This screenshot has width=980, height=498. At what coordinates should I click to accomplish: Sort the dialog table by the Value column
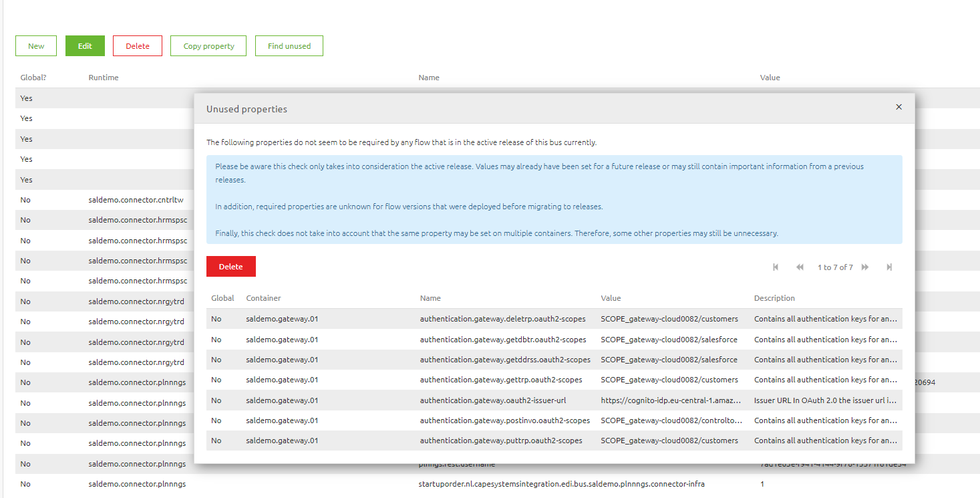coord(611,298)
